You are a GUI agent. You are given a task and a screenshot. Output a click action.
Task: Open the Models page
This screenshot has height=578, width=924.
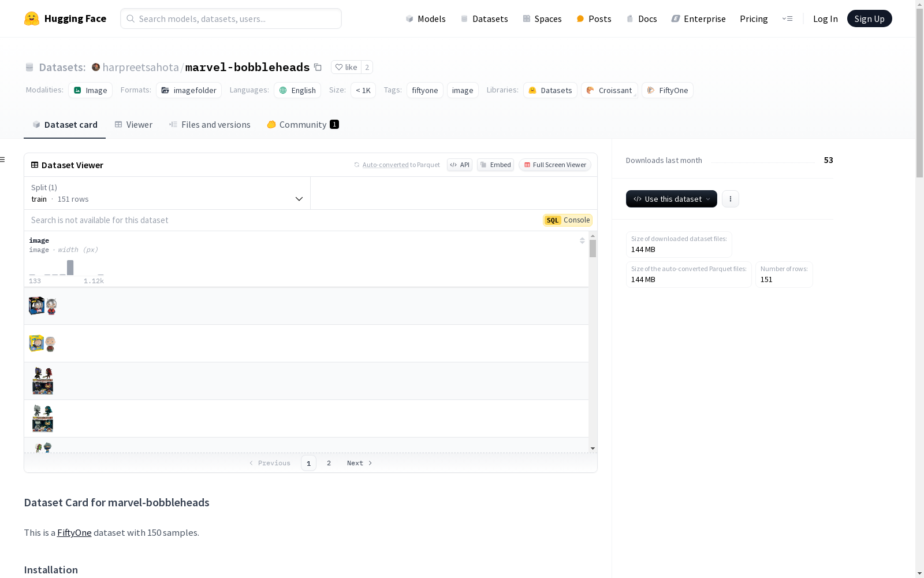point(426,18)
